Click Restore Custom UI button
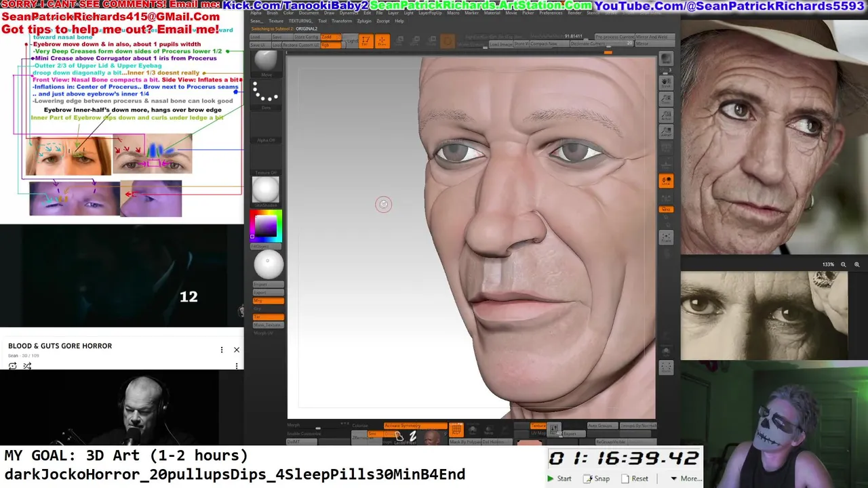868x488 pixels. [300, 45]
